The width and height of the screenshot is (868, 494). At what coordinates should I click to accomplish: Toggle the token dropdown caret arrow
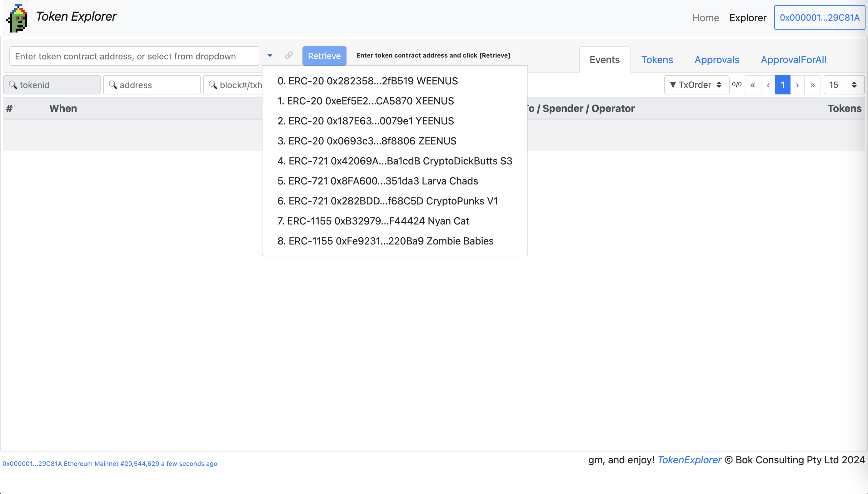(270, 56)
